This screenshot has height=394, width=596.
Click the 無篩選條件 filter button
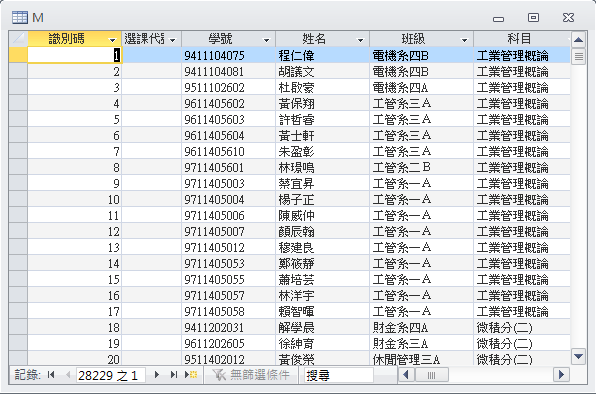pos(251,375)
